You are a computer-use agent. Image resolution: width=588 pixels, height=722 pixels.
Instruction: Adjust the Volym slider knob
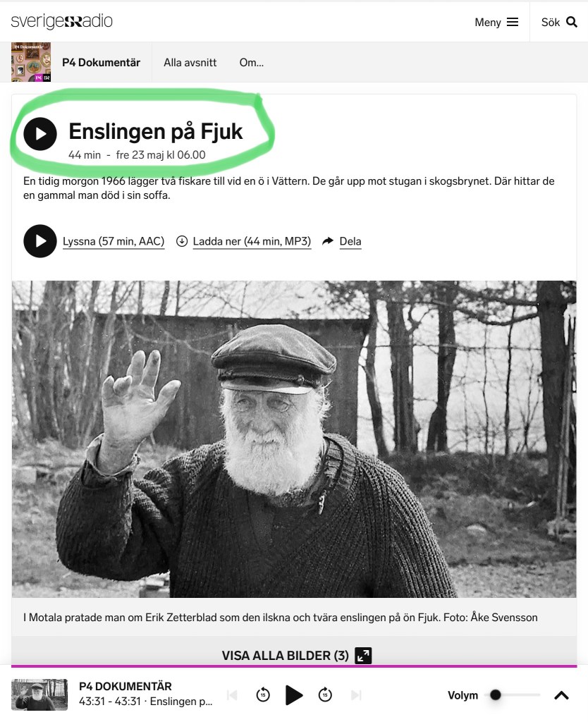point(496,695)
